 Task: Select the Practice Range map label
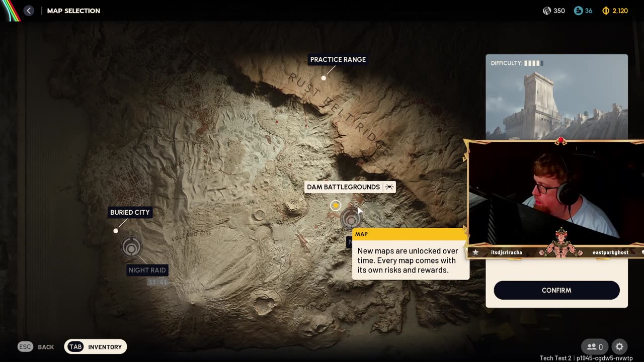pyautogui.click(x=338, y=59)
